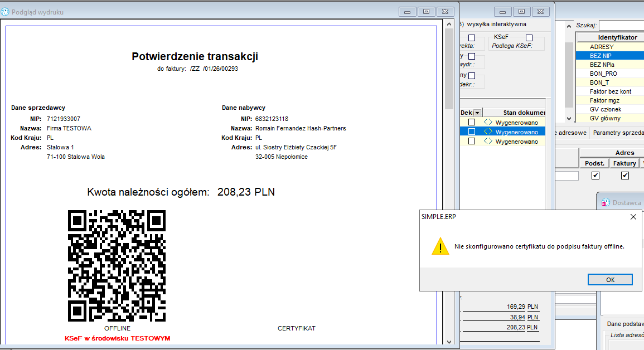
Task: Click the document status icon in the selected Wygenerowano row
Action: pos(488,132)
